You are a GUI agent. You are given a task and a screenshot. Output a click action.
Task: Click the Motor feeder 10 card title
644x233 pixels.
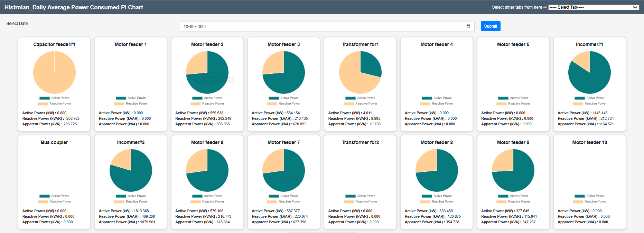tap(589, 142)
